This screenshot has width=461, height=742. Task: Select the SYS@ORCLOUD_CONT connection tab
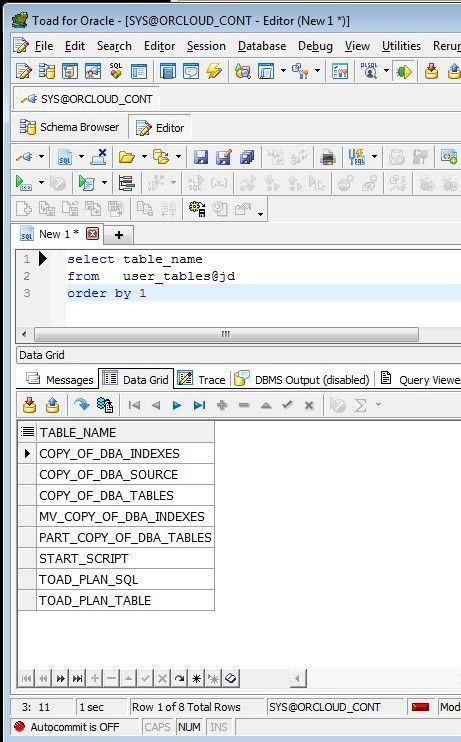(87, 99)
